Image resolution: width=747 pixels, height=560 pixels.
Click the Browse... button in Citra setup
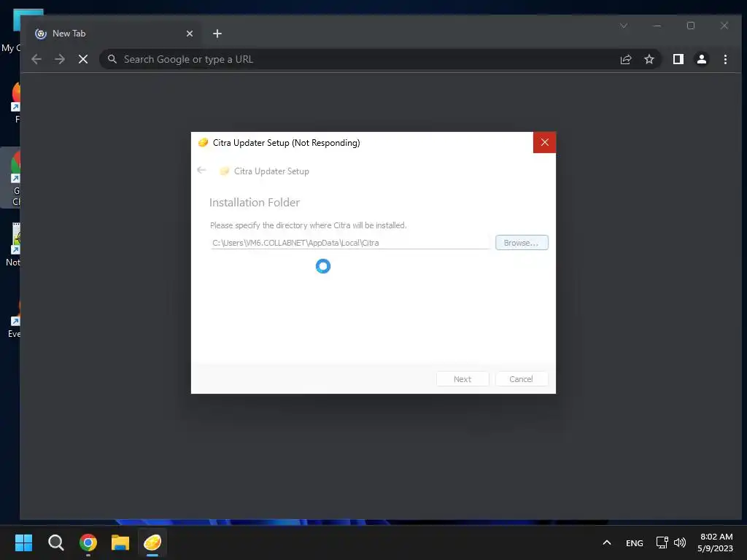pyautogui.click(x=522, y=242)
